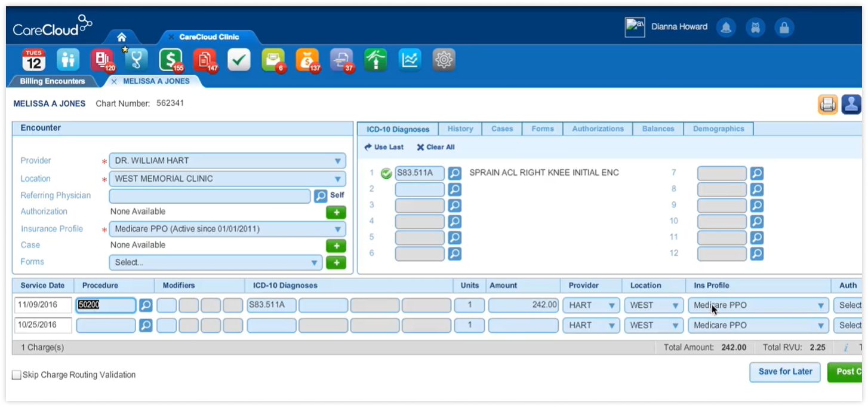Switch to the Cases tab
This screenshot has height=407, width=868.
click(x=502, y=129)
